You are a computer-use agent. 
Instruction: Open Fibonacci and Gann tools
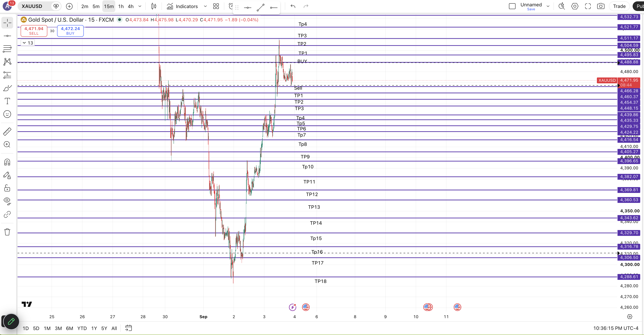7,49
